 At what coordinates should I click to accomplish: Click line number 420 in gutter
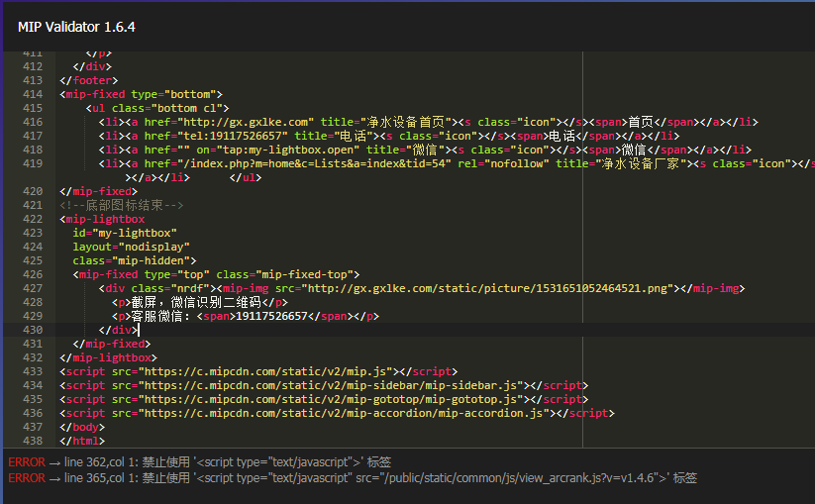(x=33, y=191)
